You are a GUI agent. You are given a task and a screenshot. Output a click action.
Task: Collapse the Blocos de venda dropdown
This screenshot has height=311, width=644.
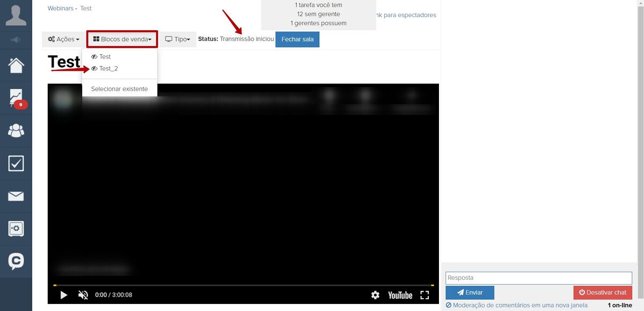click(x=122, y=39)
